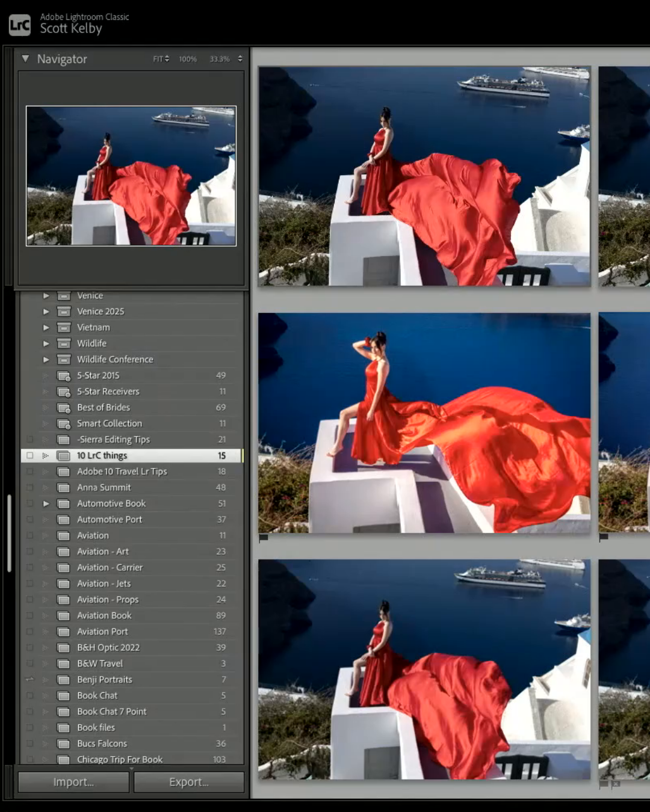Click the Anna Summit collection icon
Image resolution: width=650 pixels, height=812 pixels.
click(x=64, y=488)
